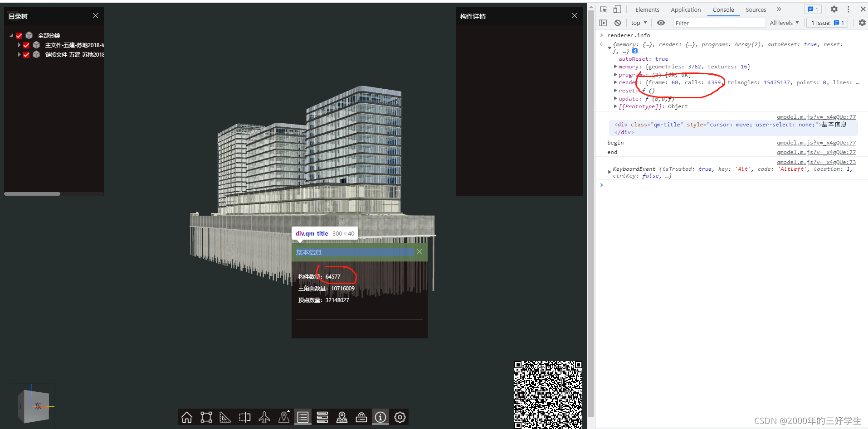Image resolution: width=868 pixels, height=429 pixels.
Task: Expand the [[Prototype]] entry
Action: [x=615, y=106]
